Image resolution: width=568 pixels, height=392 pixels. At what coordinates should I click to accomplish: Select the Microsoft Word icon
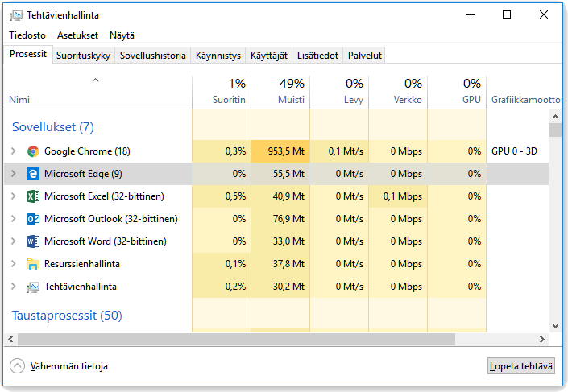pos(33,241)
